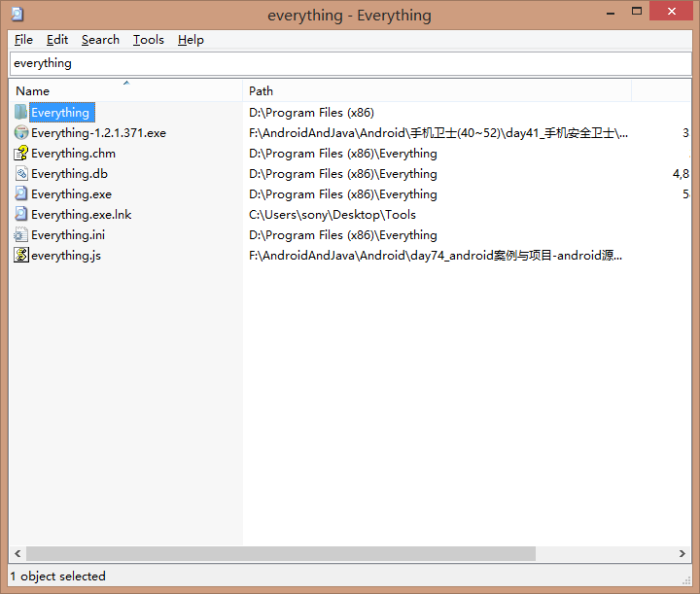700x594 pixels.
Task: Click the '1 object selected' status bar text
Action: (x=58, y=577)
